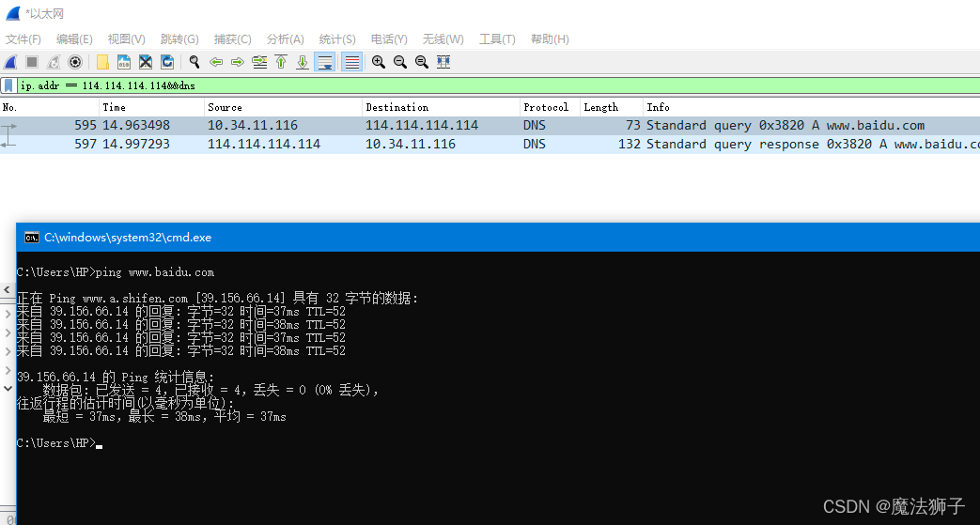Open the 分析(A) menu
The width and height of the screenshot is (980, 525).
point(285,39)
